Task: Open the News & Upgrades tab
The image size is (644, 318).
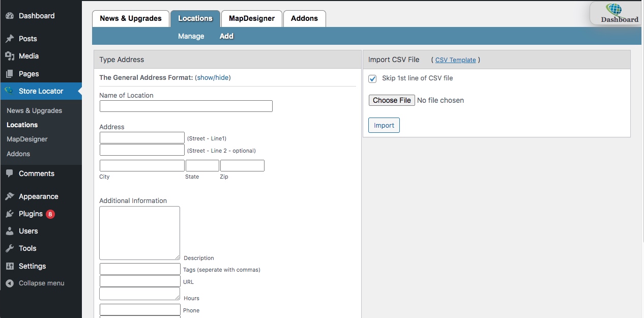Action: point(131,18)
